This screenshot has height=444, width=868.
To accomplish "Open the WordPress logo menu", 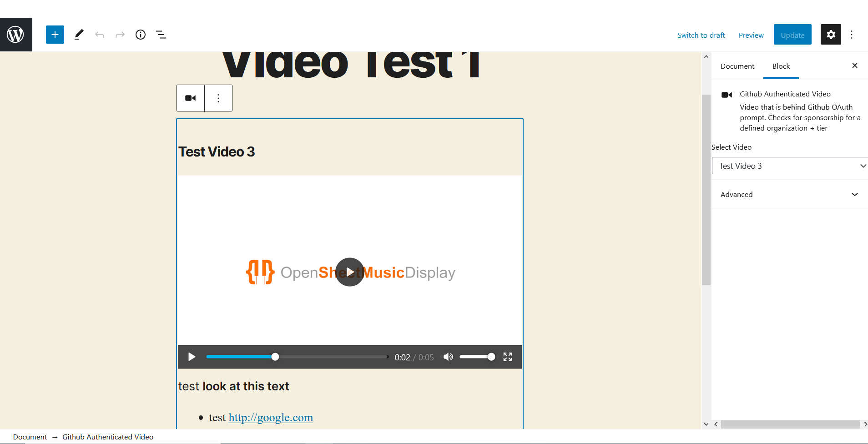I will [x=16, y=35].
